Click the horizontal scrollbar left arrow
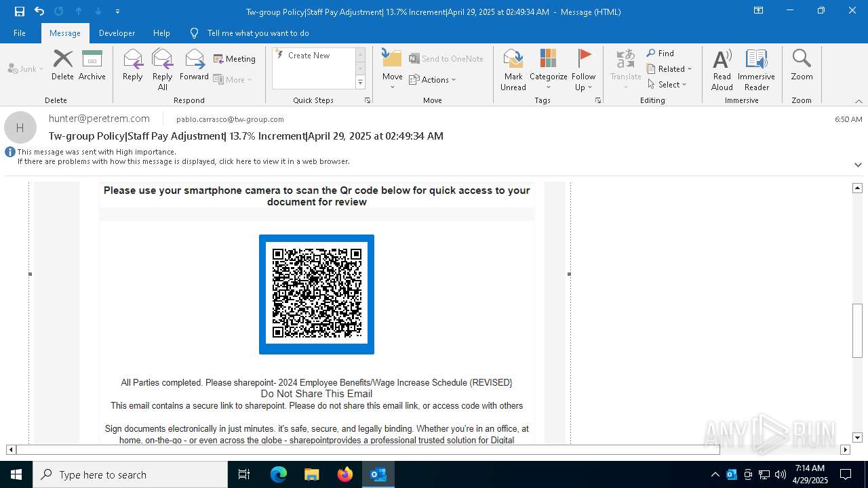This screenshot has height=488, width=868. point(11,449)
